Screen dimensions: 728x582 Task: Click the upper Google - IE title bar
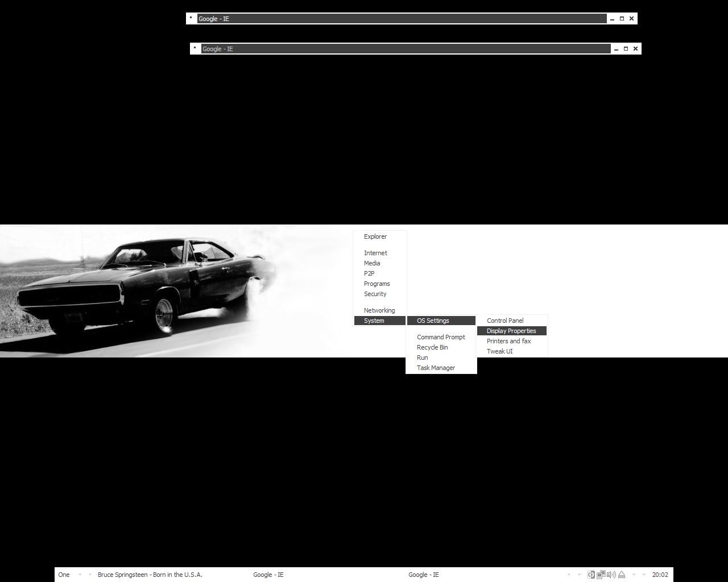pos(402,19)
